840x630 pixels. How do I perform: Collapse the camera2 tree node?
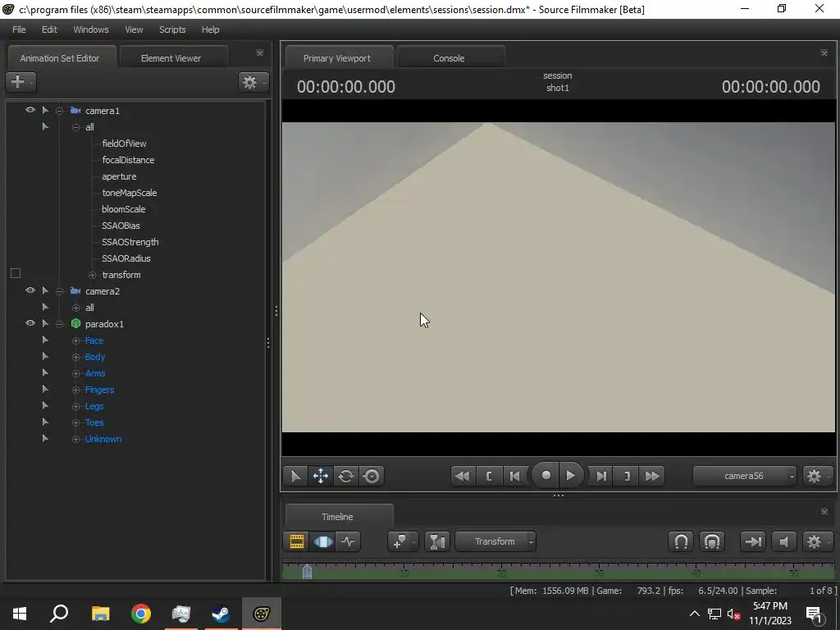(x=59, y=291)
